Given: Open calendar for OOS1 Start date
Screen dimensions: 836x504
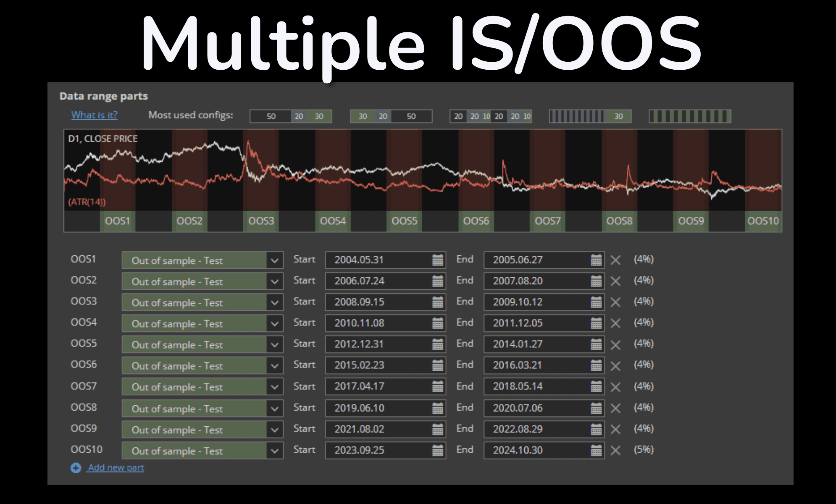Looking at the screenshot, I should pos(437,260).
